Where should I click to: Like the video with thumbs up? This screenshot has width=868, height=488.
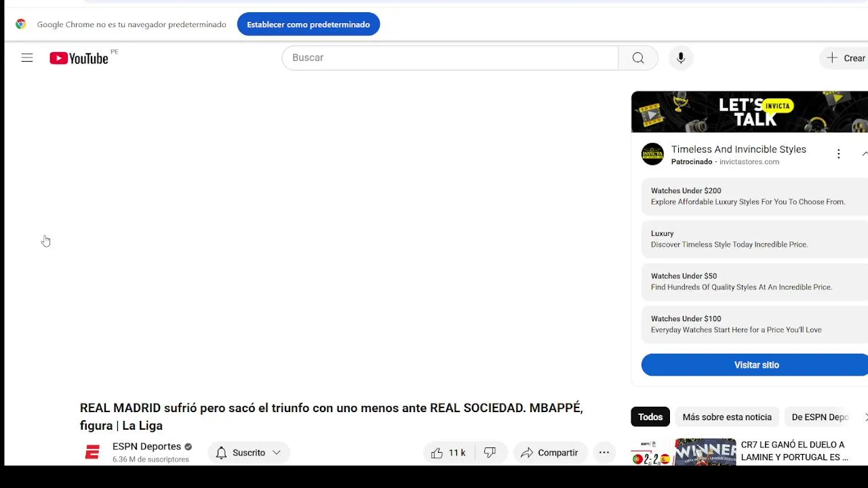tap(449, 453)
